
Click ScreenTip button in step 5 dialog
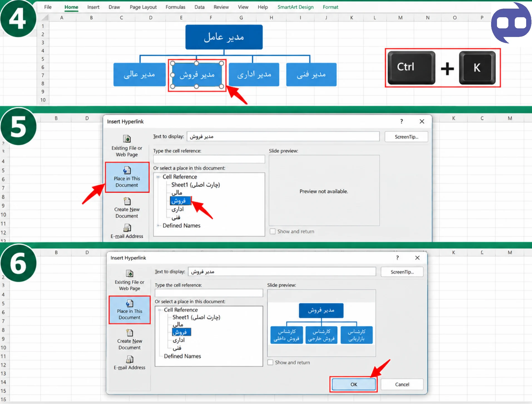(x=406, y=137)
